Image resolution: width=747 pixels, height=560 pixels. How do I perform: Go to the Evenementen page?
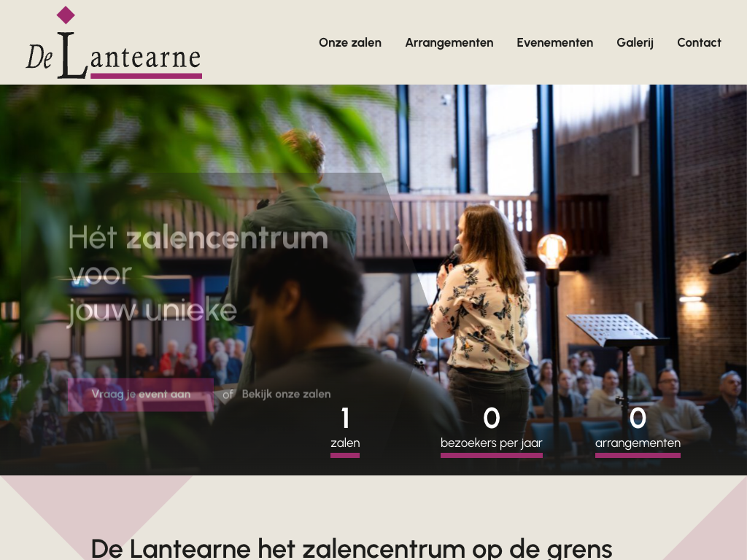click(555, 42)
